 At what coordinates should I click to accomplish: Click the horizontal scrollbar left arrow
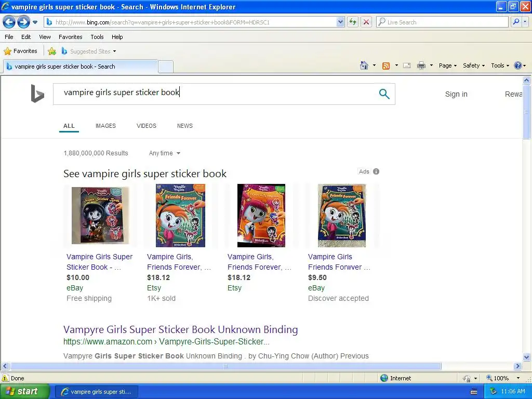point(5,366)
